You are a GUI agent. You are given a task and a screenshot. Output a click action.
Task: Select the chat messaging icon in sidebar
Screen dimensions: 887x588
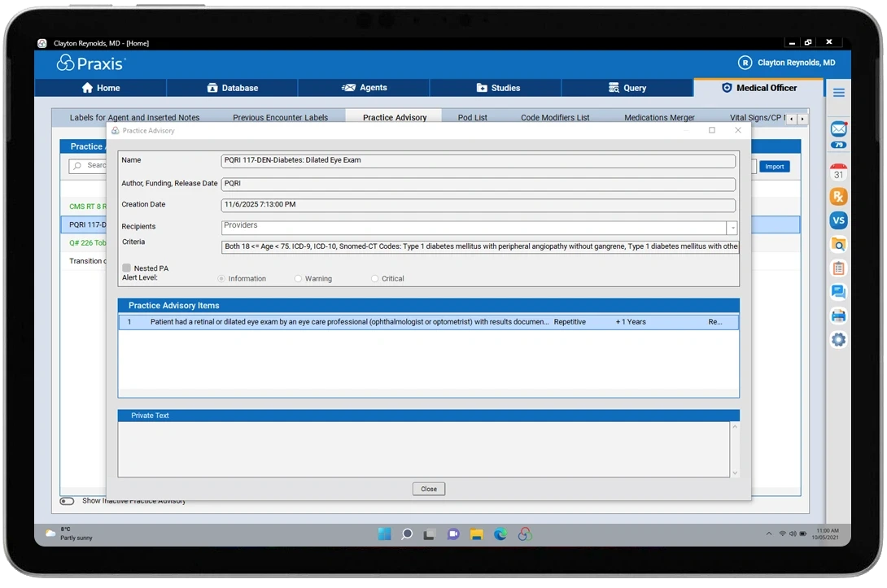click(839, 292)
